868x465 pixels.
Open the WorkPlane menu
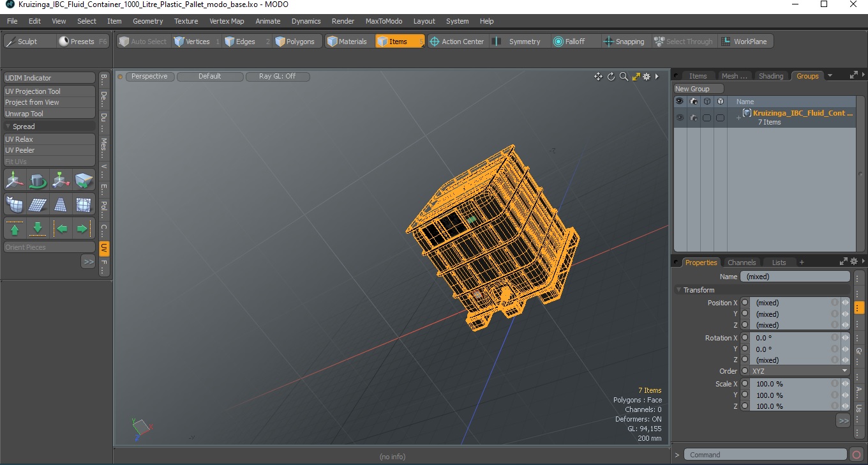[745, 42]
